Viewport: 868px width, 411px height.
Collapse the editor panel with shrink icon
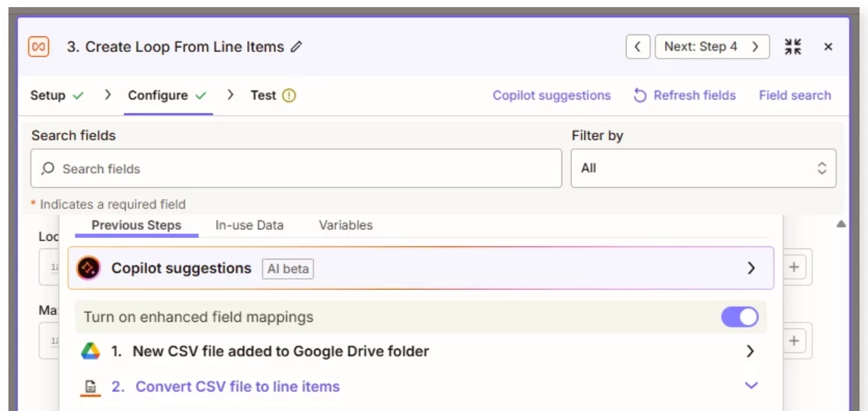tap(793, 47)
